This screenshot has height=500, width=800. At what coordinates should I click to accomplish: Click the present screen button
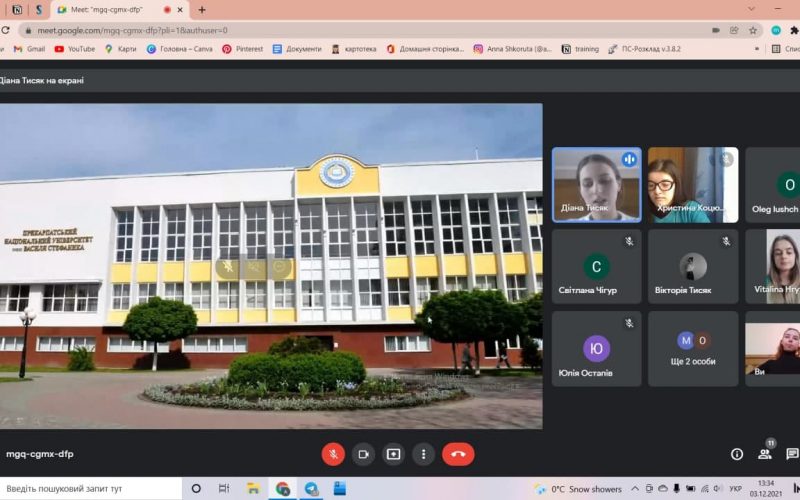pos(394,454)
